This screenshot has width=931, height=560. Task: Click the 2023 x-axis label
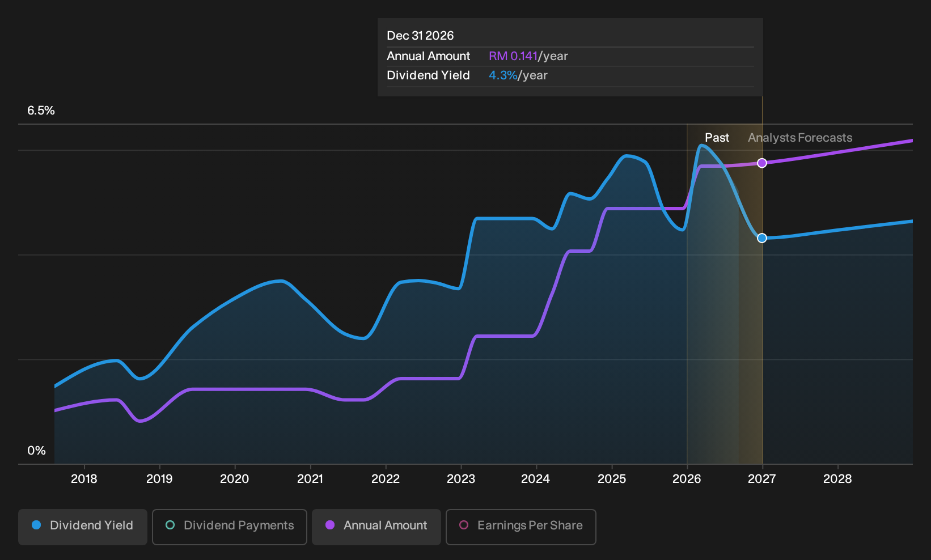point(461,479)
